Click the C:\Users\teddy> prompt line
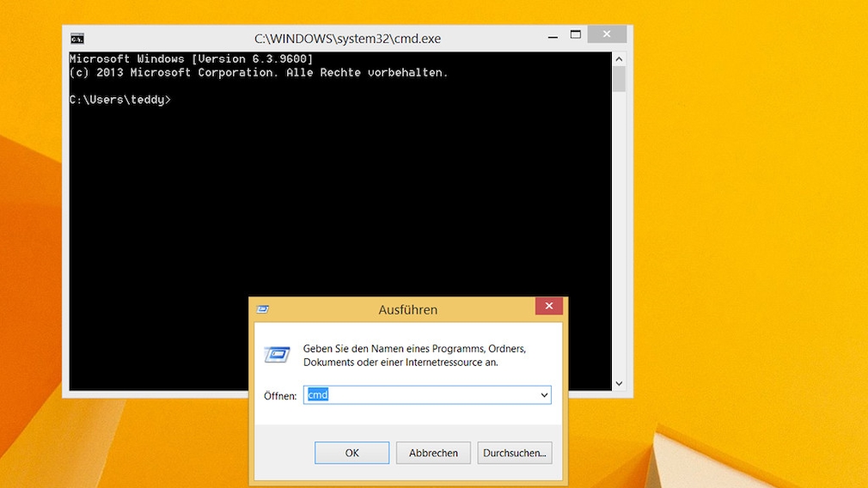The width and height of the screenshot is (868, 488). click(120, 100)
